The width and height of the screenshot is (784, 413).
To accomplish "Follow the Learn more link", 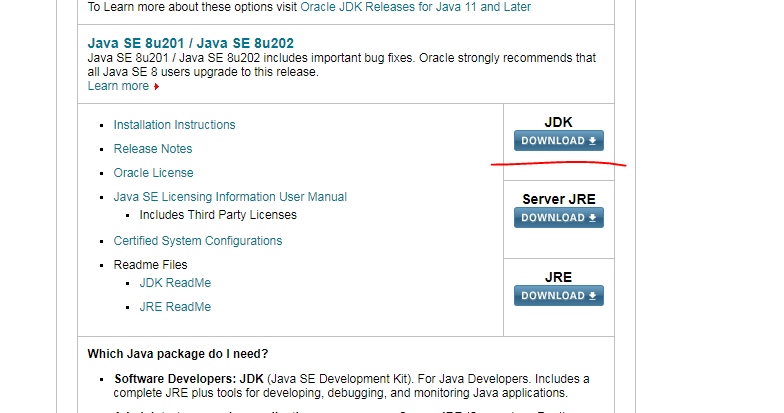I will click(118, 86).
